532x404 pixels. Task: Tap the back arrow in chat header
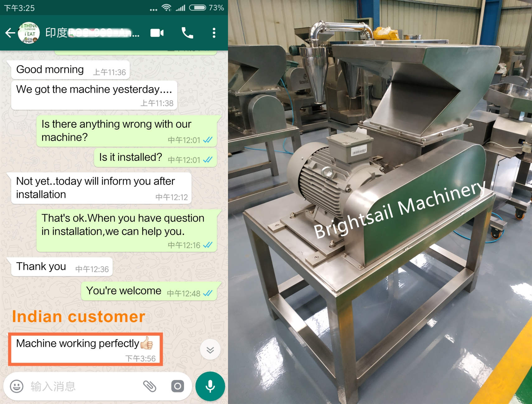[10, 33]
